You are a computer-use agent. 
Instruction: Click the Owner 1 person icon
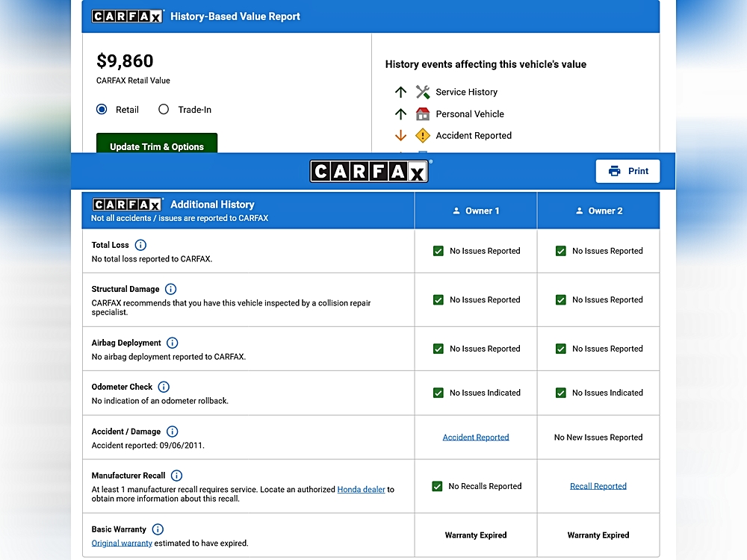click(x=456, y=211)
